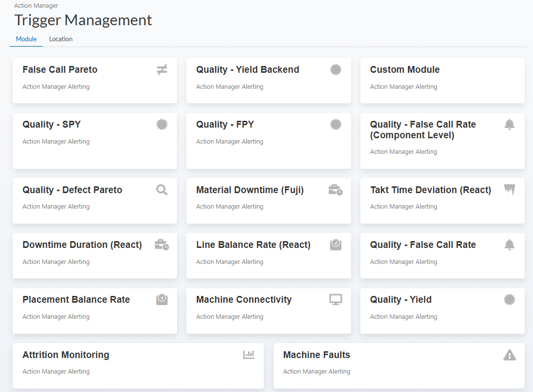Click the bar chart icon on Attrition Monitoring

click(x=249, y=355)
